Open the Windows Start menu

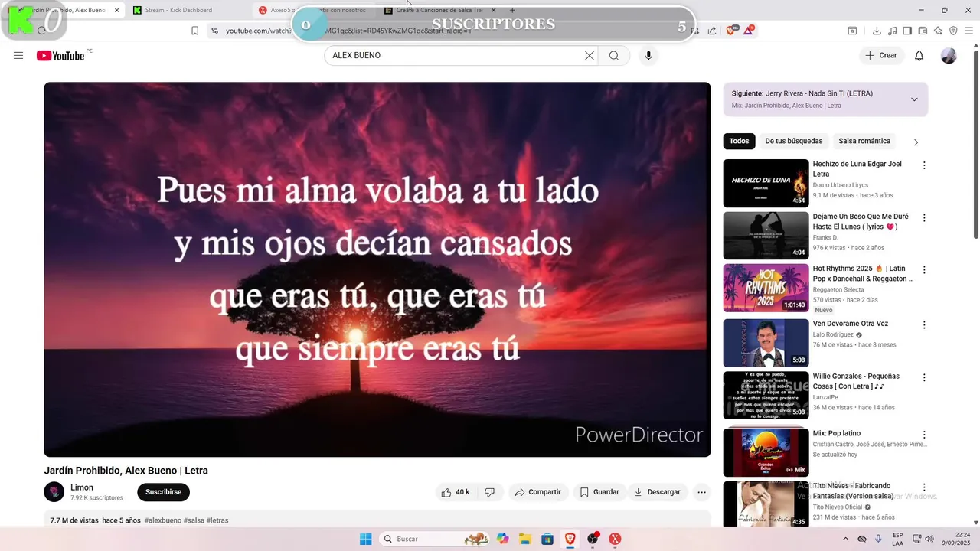[x=365, y=539]
